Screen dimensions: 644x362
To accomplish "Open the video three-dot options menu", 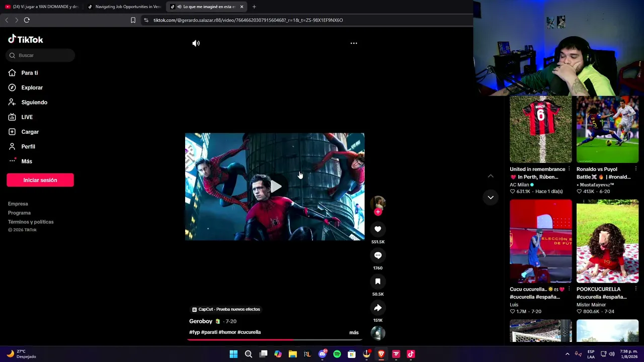I will (x=354, y=43).
